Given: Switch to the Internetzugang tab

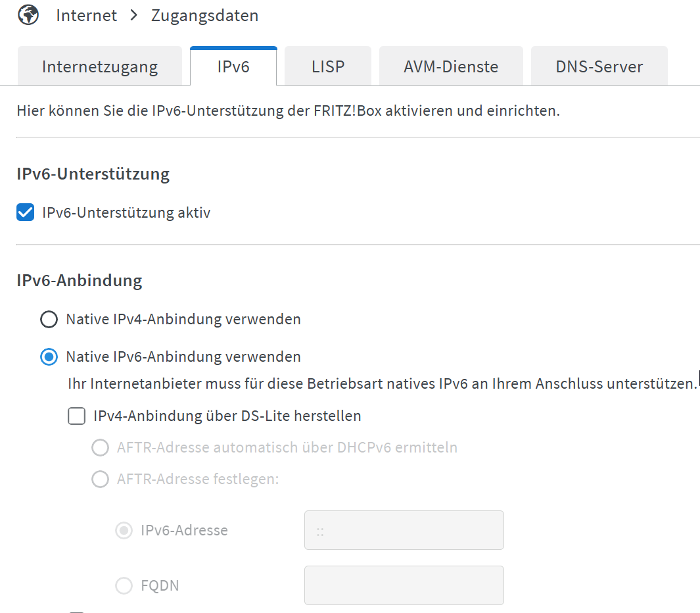Looking at the screenshot, I should point(100,66).
